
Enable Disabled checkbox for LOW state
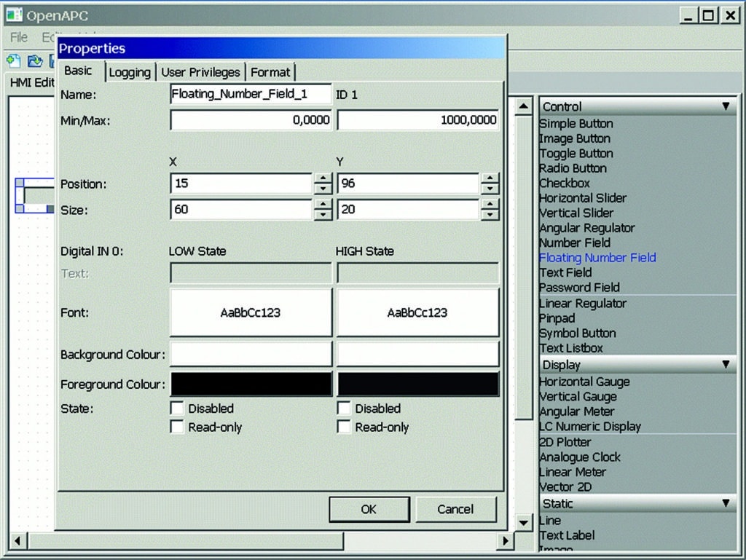[x=176, y=408]
